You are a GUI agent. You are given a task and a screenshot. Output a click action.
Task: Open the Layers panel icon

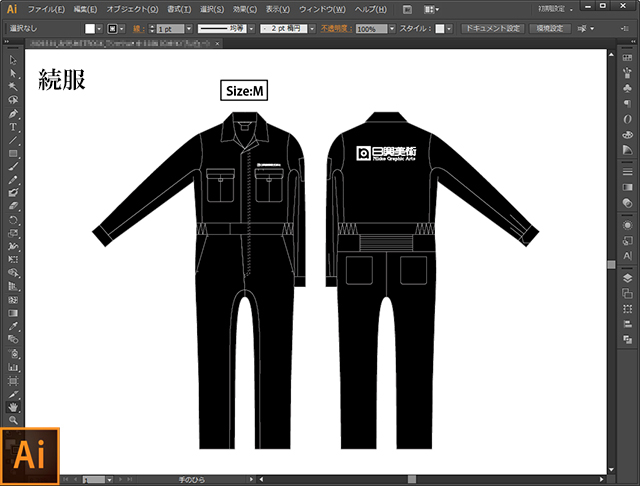[627, 278]
